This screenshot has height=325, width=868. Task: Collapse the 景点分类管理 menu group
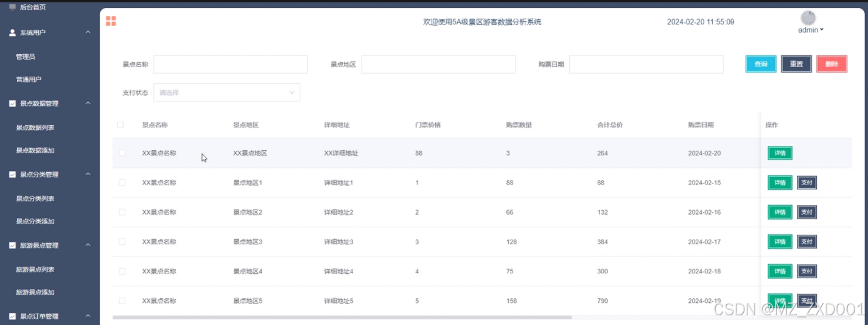pos(88,174)
